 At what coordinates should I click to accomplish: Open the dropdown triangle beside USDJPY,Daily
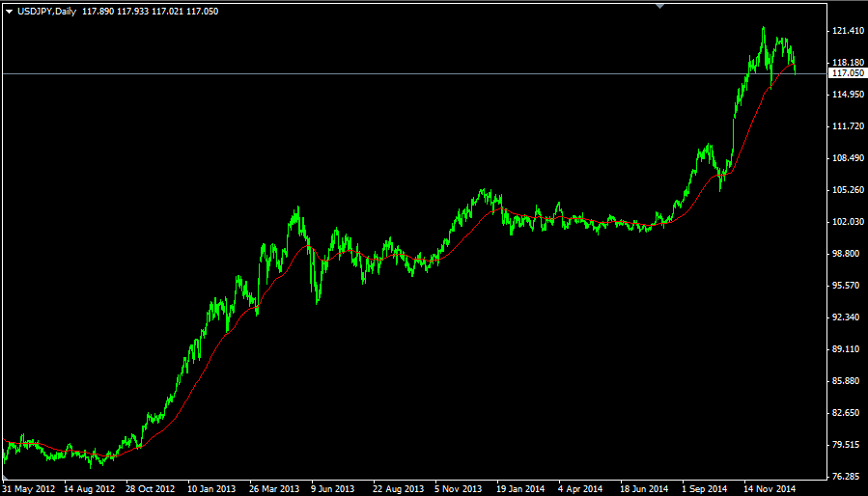click(9, 11)
